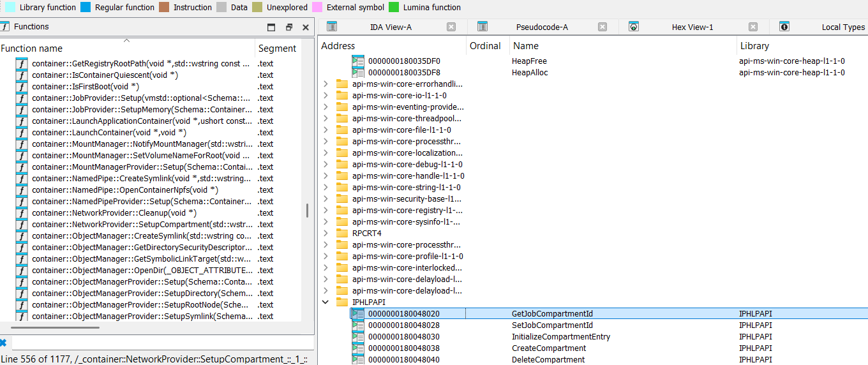Click the IDA View-A tab icon

[332, 27]
